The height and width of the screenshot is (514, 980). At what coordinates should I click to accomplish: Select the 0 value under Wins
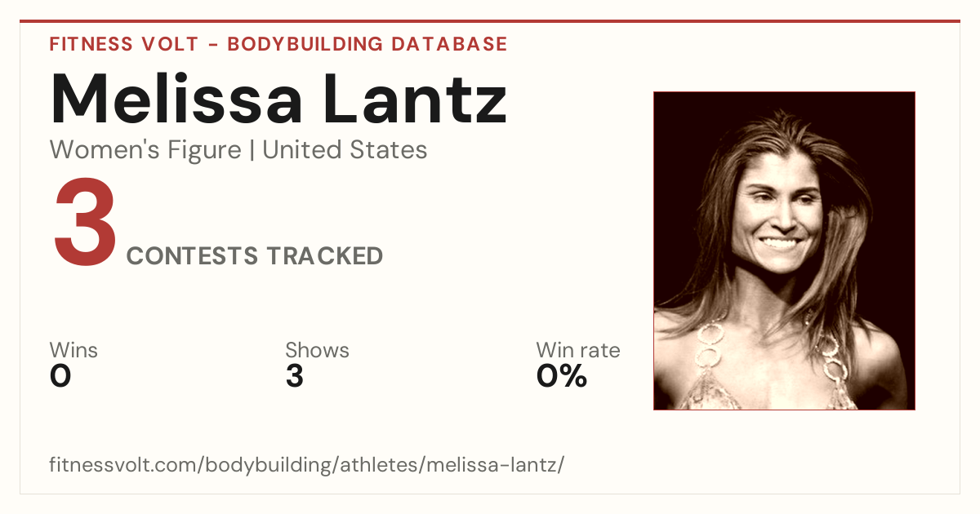[x=60, y=376]
